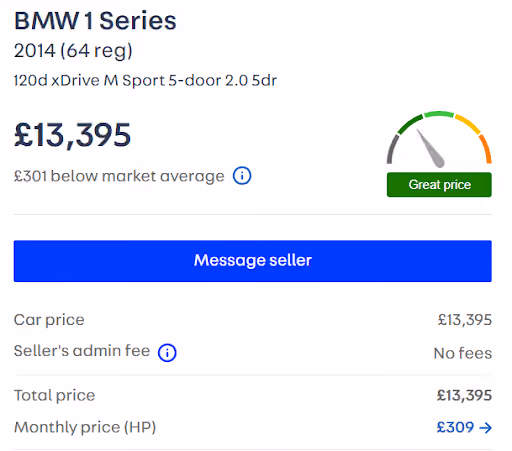
Task: Open the £309 monthly price link
Action: tap(464, 427)
